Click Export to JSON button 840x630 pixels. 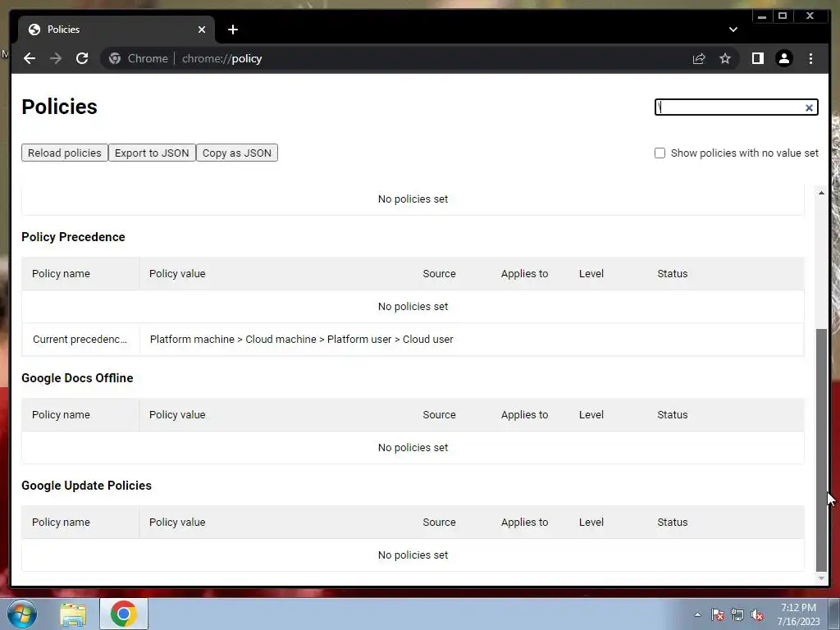click(152, 153)
